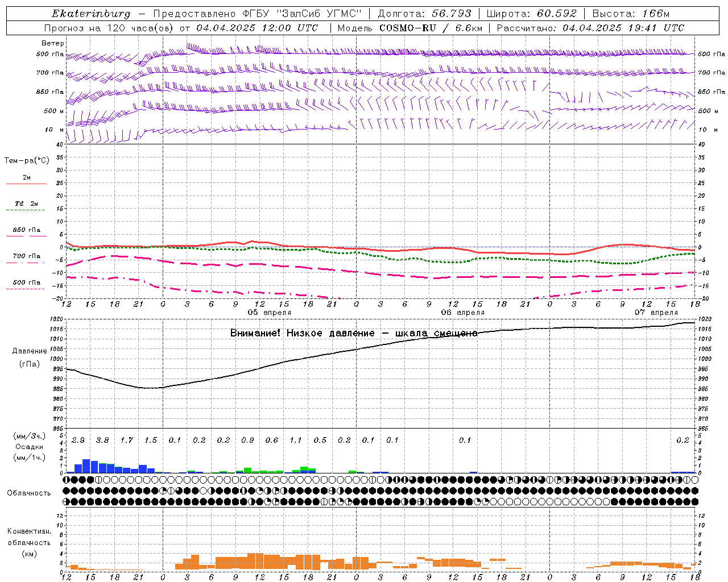Click the tallest blue precipitation bar
The image size is (728, 582).
tap(86, 466)
